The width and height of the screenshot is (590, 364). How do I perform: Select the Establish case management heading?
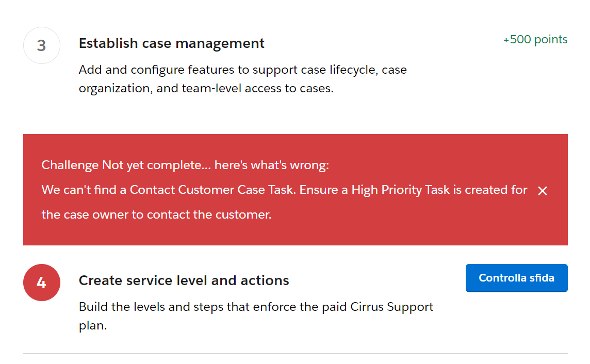[x=172, y=43]
